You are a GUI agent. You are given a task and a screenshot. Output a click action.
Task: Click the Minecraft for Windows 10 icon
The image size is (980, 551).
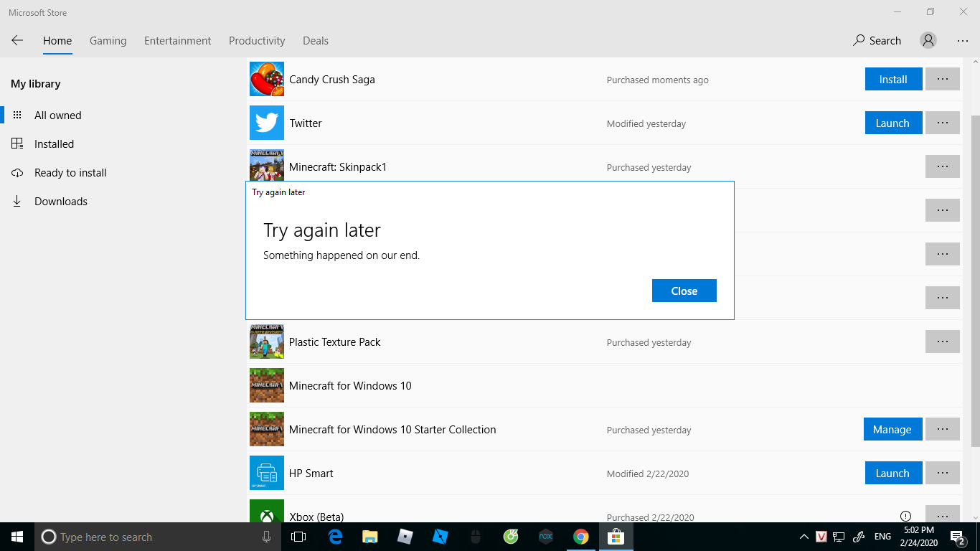267,385
